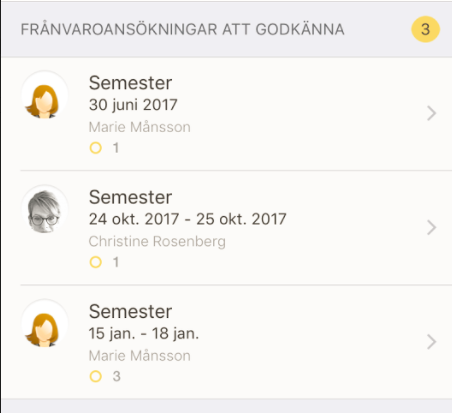Image resolution: width=452 pixels, height=413 pixels.
Task: Click Semester title of 30 juni 2017 request
Action: click(130, 83)
